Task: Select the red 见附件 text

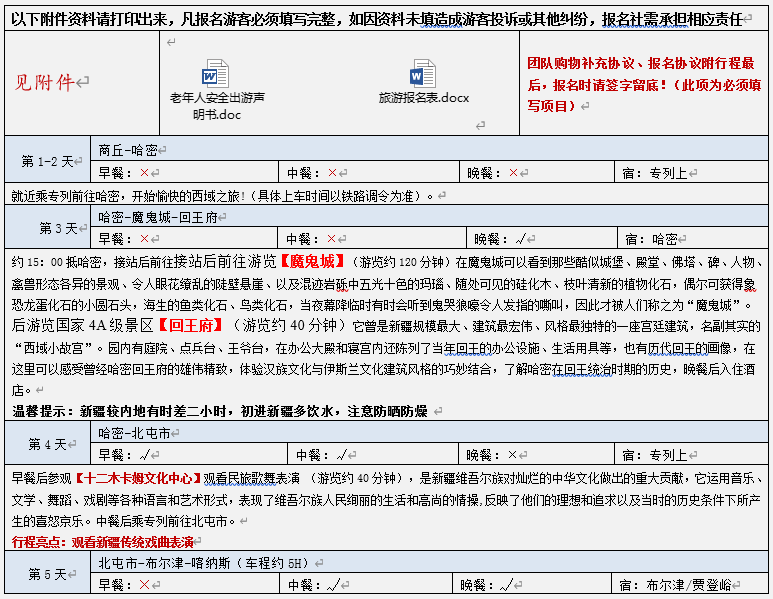Action: pyautogui.click(x=44, y=82)
